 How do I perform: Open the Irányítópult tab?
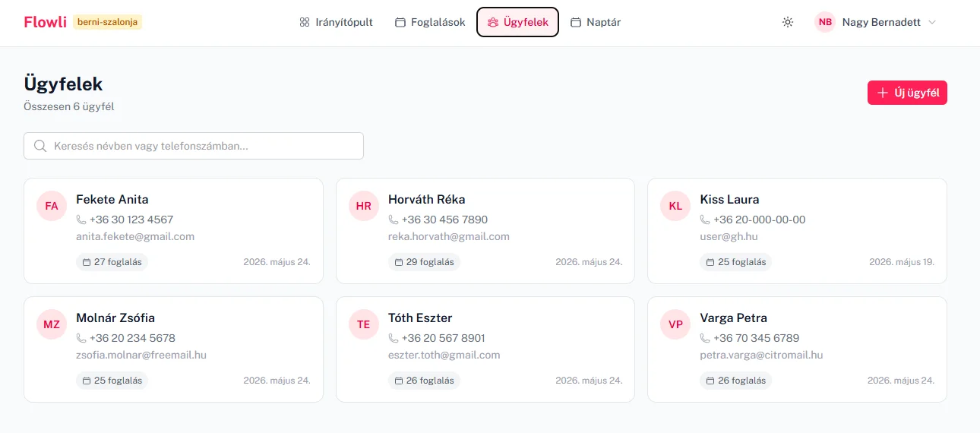pyautogui.click(x=336, y=22)
